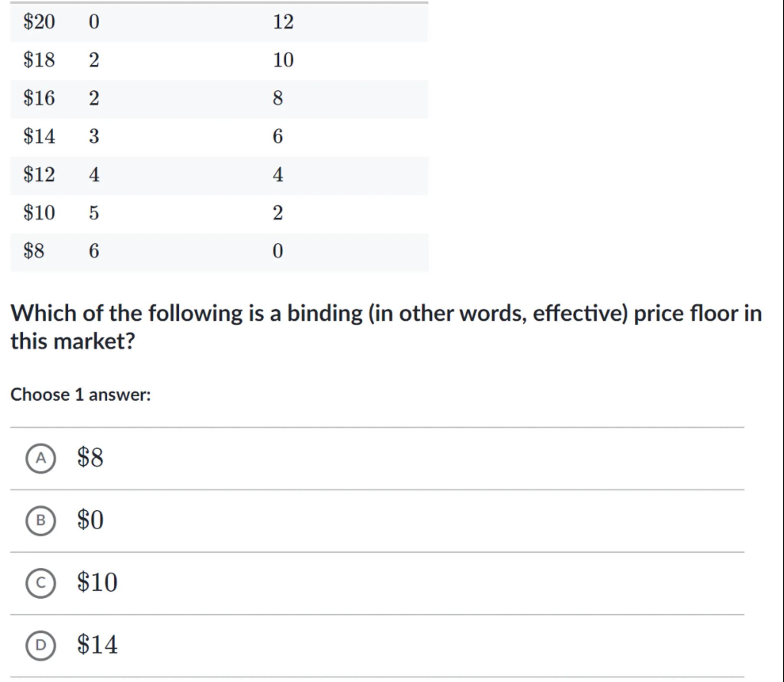
Task: Click the binding price floor question text
Action: [386, 326]
